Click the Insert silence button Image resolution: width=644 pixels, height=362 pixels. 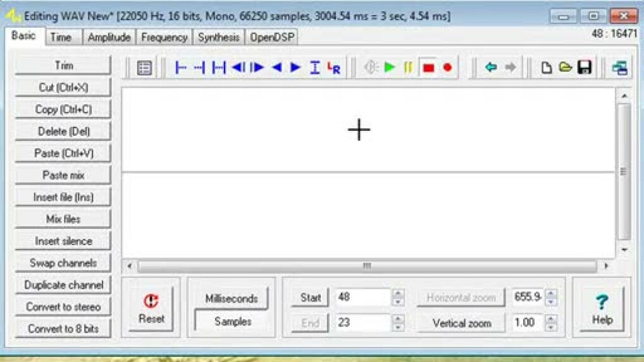(x=63, y=241)
